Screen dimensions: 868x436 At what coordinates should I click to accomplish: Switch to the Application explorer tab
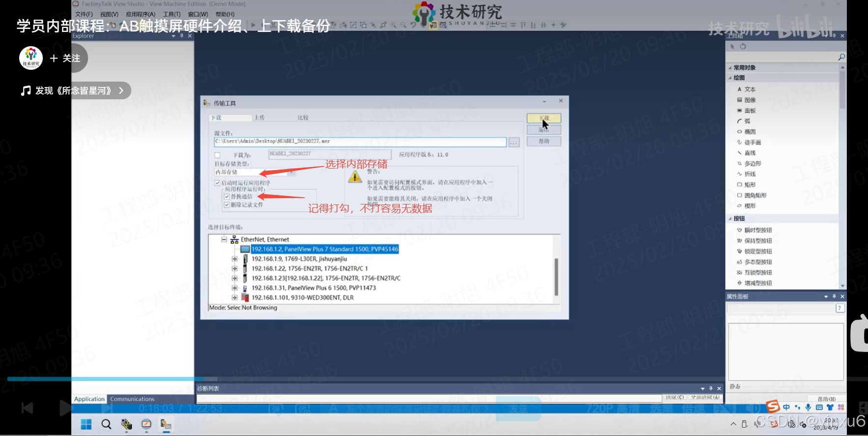pyautogui.click(x=90, y=400)
